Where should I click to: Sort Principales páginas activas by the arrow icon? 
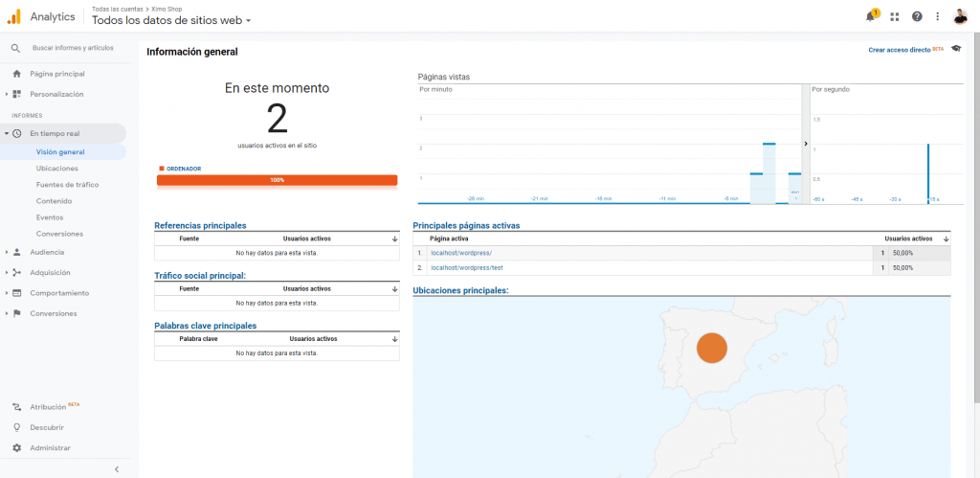click(946, 239)
